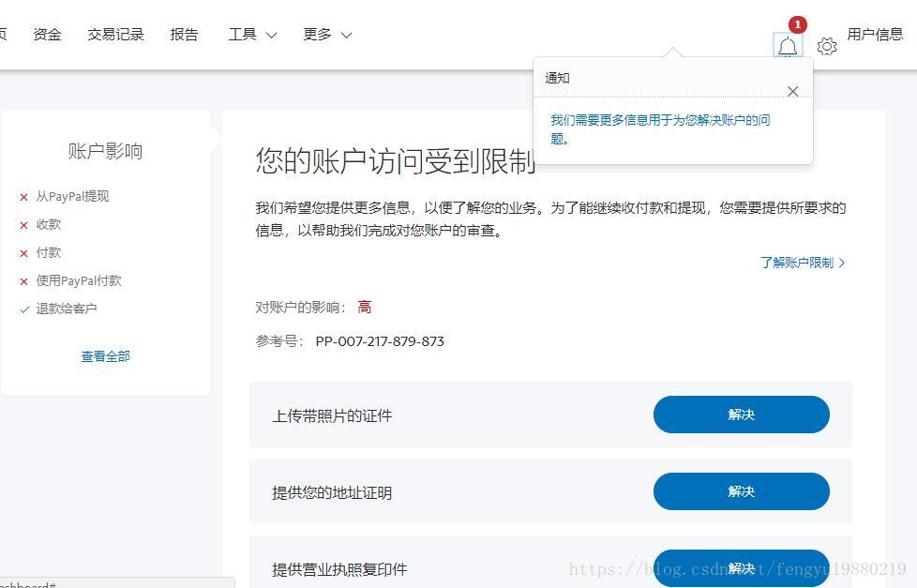Click the 提供营业执照复印件 label
Image resolution: width=917 pixels, height=588 pixels.
(339, 570)
